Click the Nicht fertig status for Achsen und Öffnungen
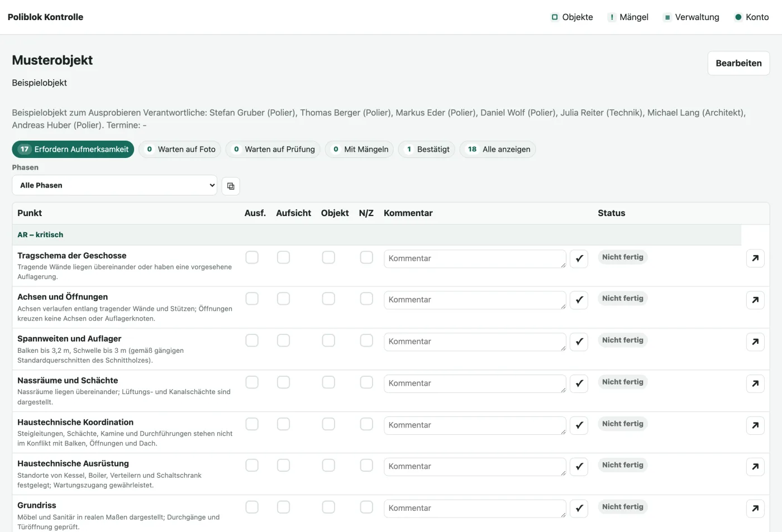Screen dimensions: 782x532 623,299
